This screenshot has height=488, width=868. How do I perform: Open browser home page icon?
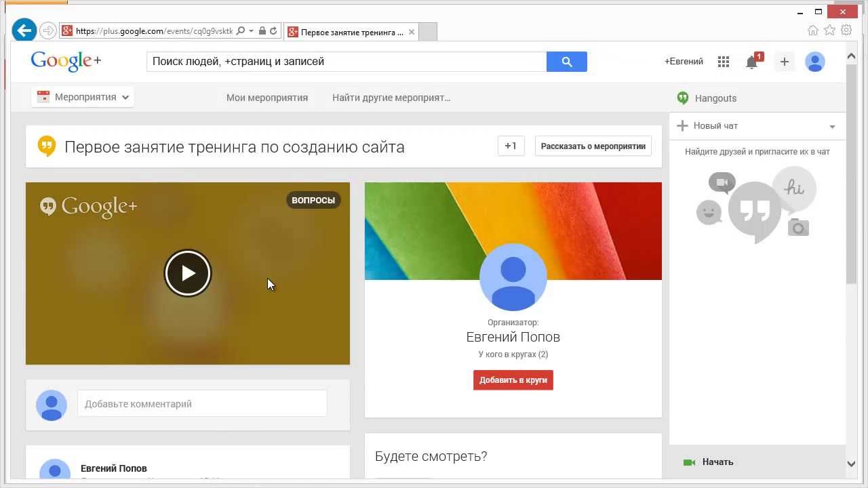pyautogui.click(x=813, y=30)
